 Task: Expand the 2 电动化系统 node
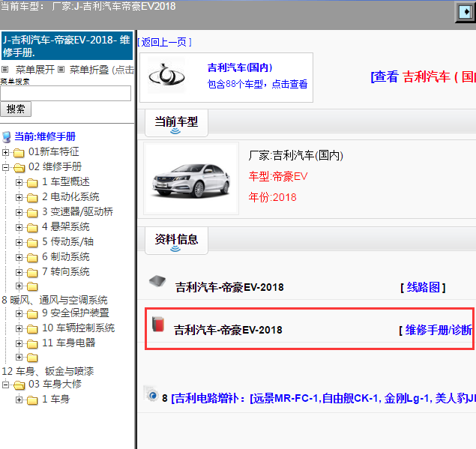19,197
